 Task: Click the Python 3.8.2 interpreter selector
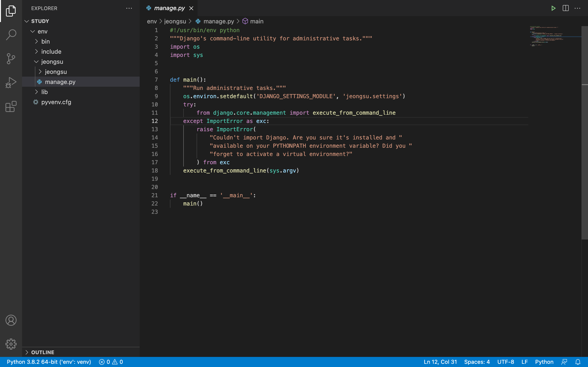coord(49,362)
